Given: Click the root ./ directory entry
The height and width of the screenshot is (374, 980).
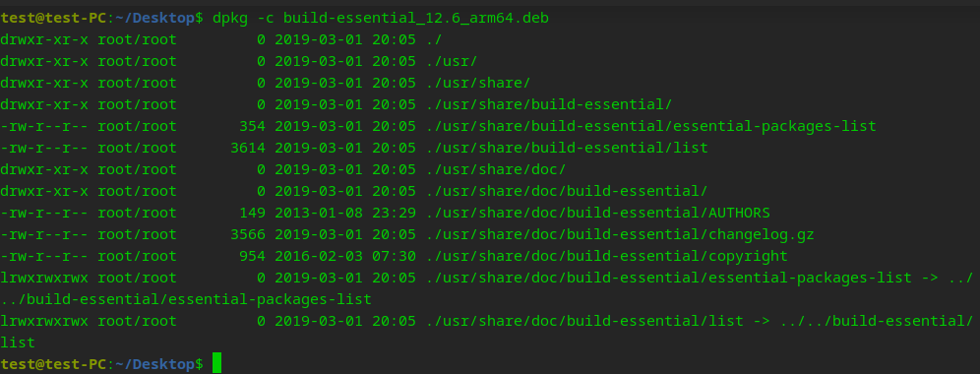Looking at the screenshot, I should (434, 40).
